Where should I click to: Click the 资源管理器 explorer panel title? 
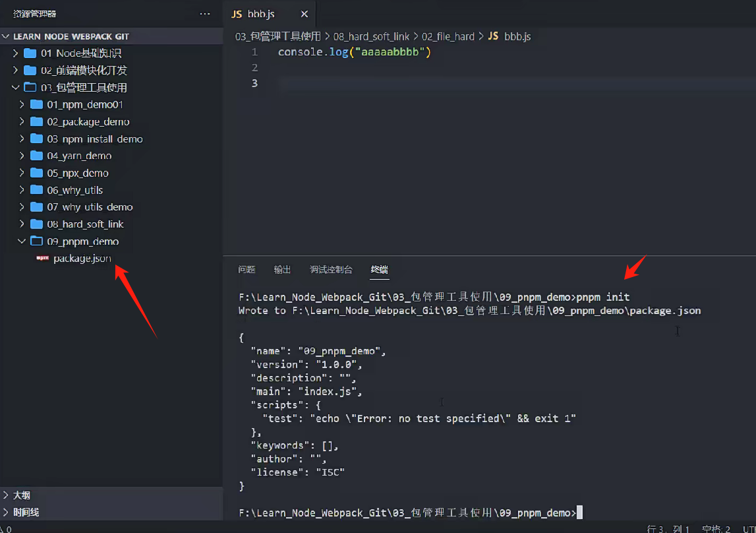(34, 14)
